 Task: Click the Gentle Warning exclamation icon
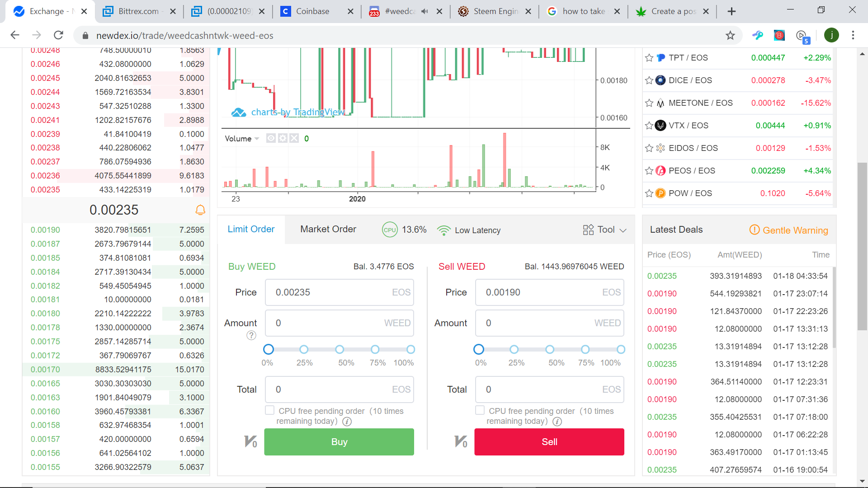tap(754, 230)
